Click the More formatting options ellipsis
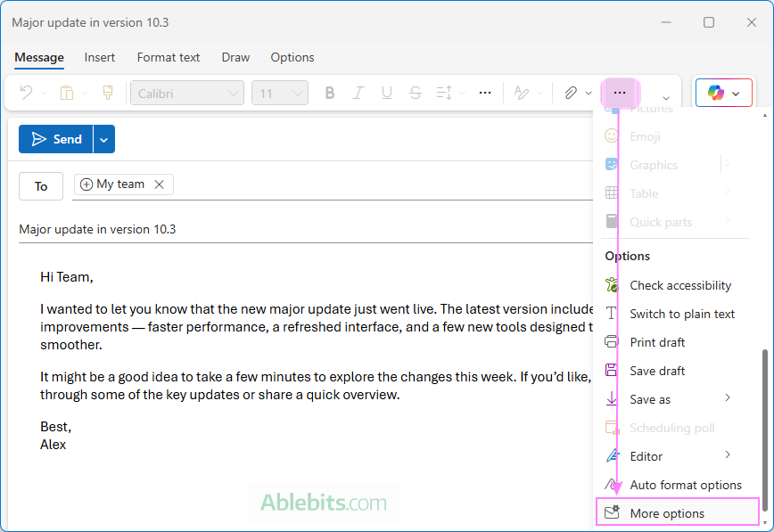Screen dimensions: 774x532 click(x=485, y=92)
